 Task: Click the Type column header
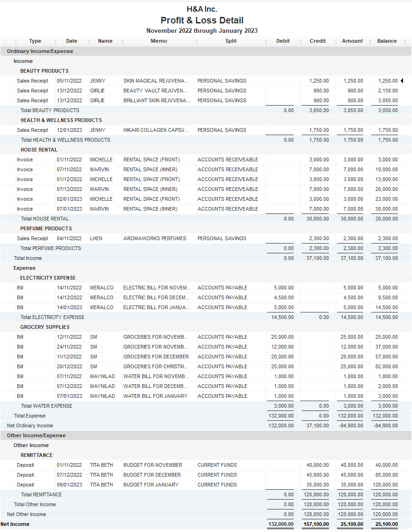pyautogui.click(x=35, y=41)
